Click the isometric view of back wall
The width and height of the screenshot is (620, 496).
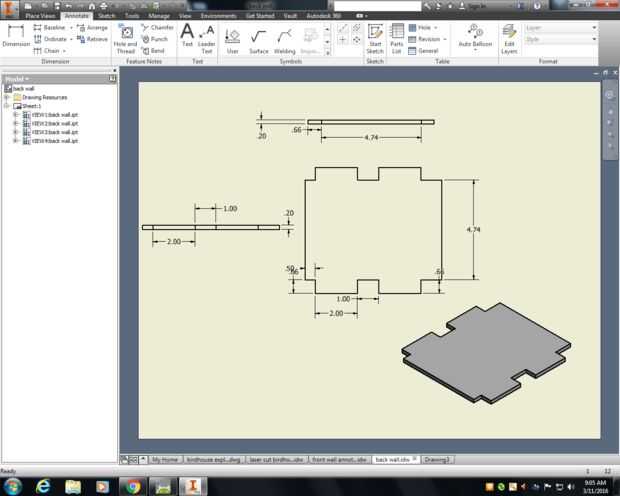point(486,353)
